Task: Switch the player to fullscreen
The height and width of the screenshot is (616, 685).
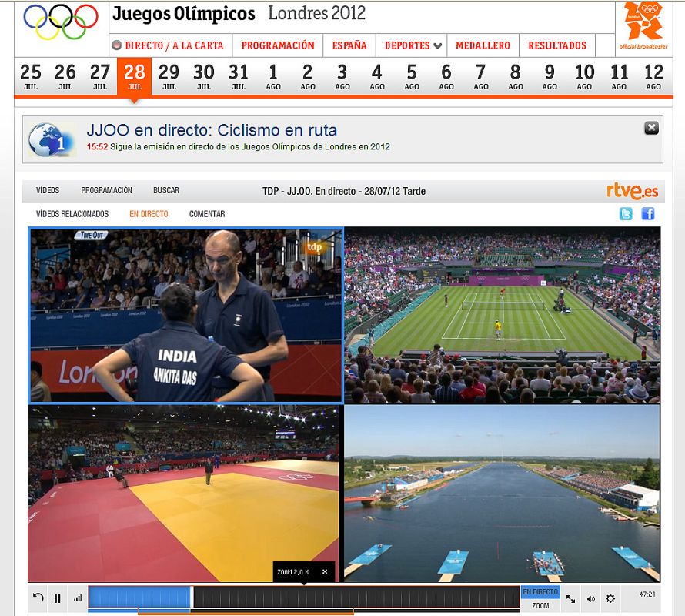Action: (570, 598)
